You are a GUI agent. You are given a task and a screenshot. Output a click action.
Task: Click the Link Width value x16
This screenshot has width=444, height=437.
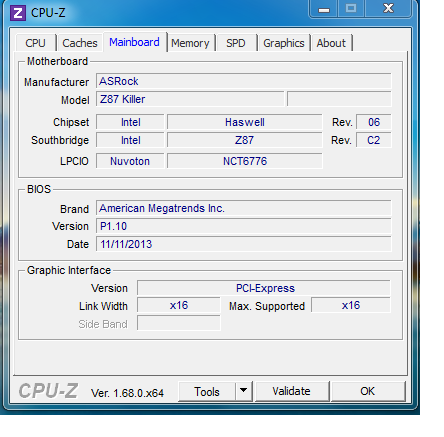click(179, 305)
